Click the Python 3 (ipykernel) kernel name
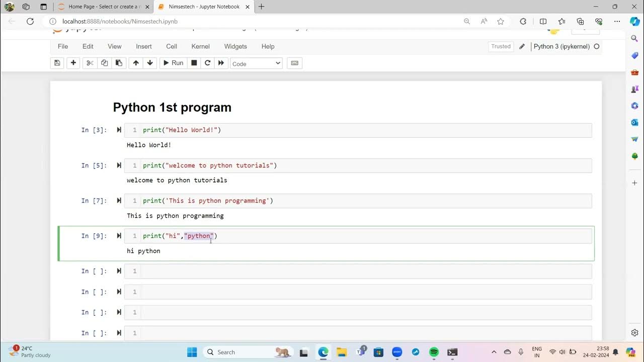 tap(561, 46)
